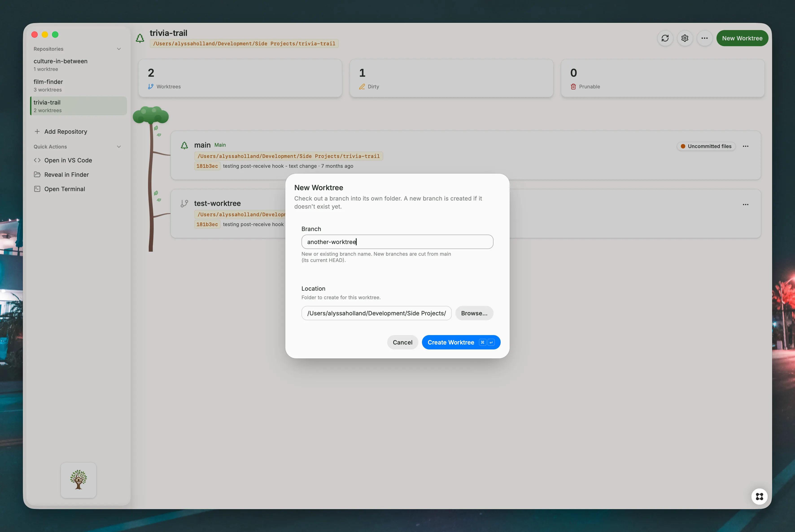
Task: Click the folder icon for Reveal in Finder
Action: point(37,174)
